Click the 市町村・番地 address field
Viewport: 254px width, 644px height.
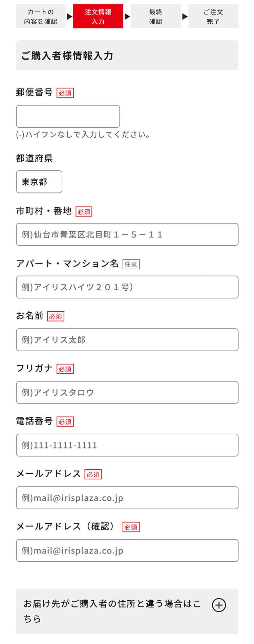[x=127, y=234]
